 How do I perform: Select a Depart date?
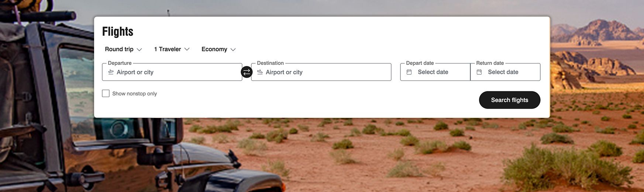coord(435,72)
